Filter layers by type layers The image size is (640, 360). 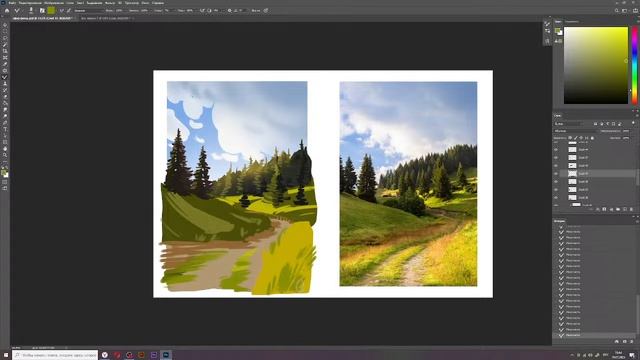pos(607,124)
